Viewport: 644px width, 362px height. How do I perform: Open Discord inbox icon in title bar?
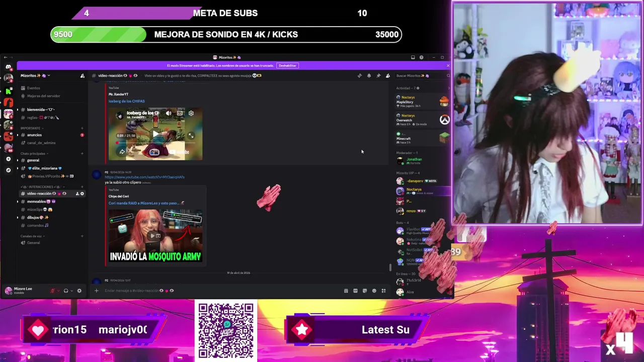[x=413, y=57]
